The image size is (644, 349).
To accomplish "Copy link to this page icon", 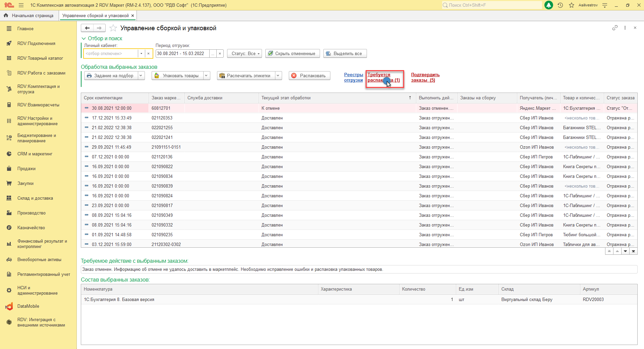I will click(615, 28).
